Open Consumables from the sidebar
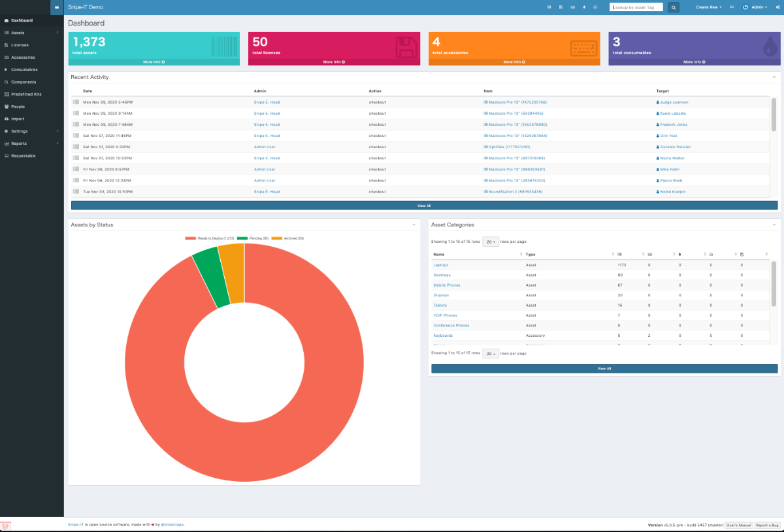784x532 pixels. click(x=31, y=70)
